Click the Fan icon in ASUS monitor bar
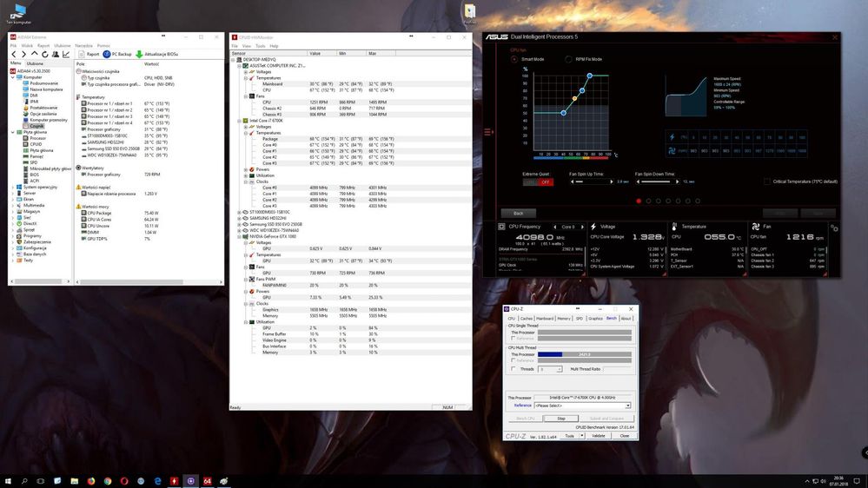This screenshot has height=488, width=868. click(756, 227)
